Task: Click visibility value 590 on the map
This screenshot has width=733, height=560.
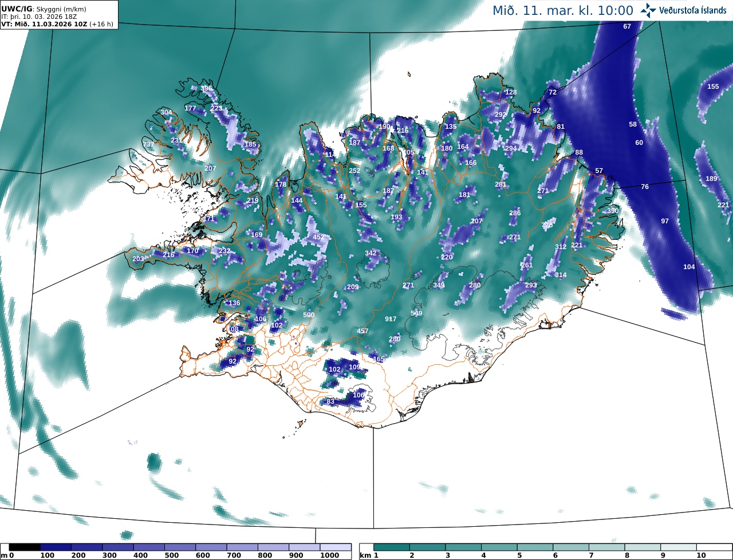Action: 309,315
